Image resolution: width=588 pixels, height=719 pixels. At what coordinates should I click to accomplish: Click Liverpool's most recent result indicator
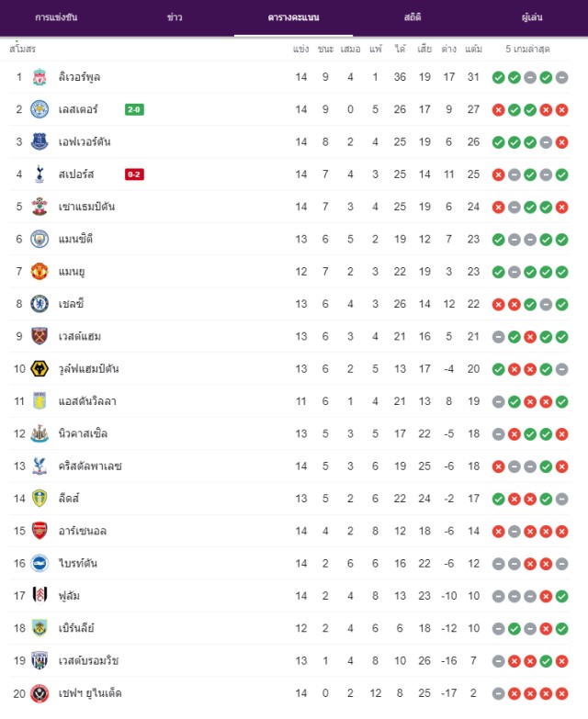pyautogui.click(x=561, y=77)
